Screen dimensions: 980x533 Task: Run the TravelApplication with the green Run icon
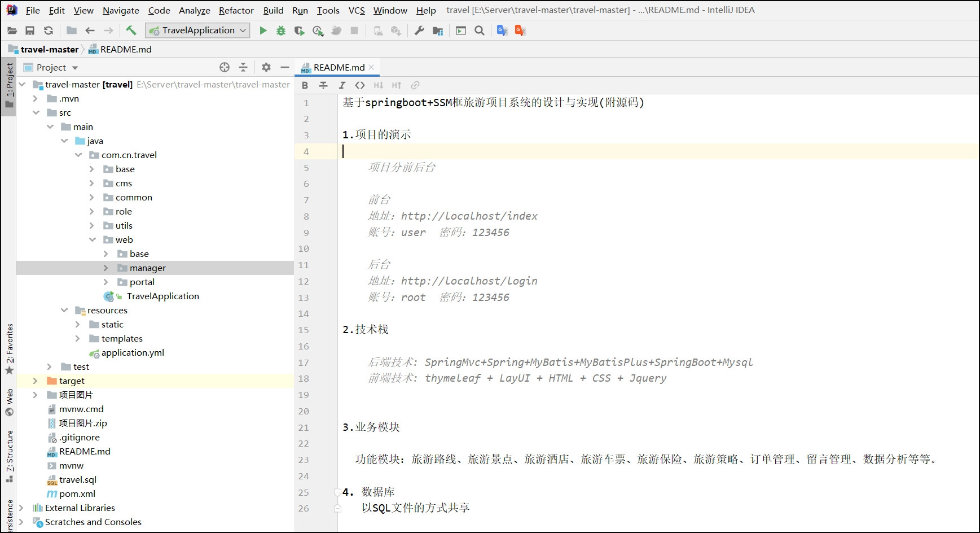coord(263,30)
